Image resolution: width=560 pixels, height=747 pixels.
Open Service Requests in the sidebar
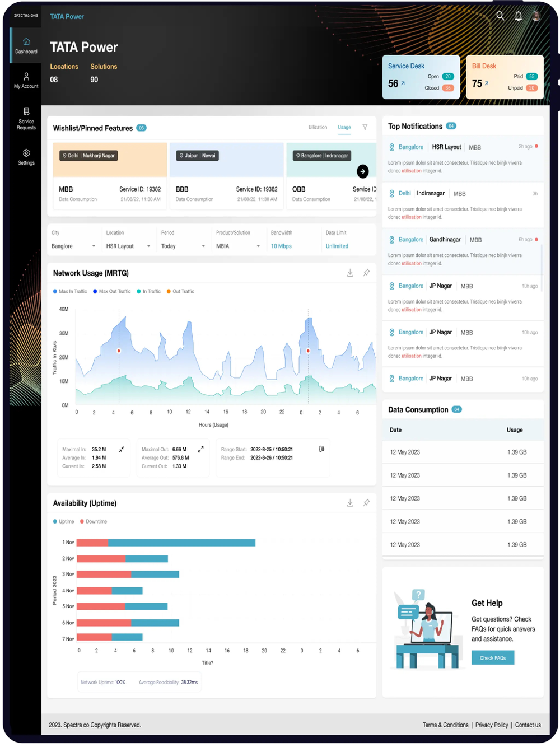26,118
